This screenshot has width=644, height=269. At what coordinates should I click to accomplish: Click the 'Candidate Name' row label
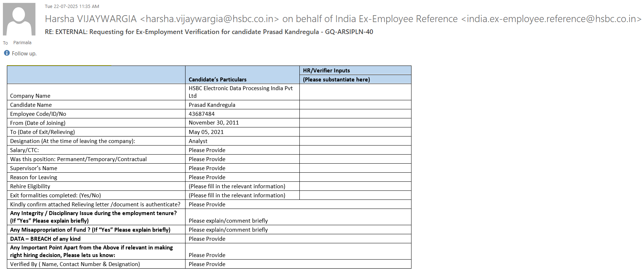pyautogui.click(x=31, y=105)
